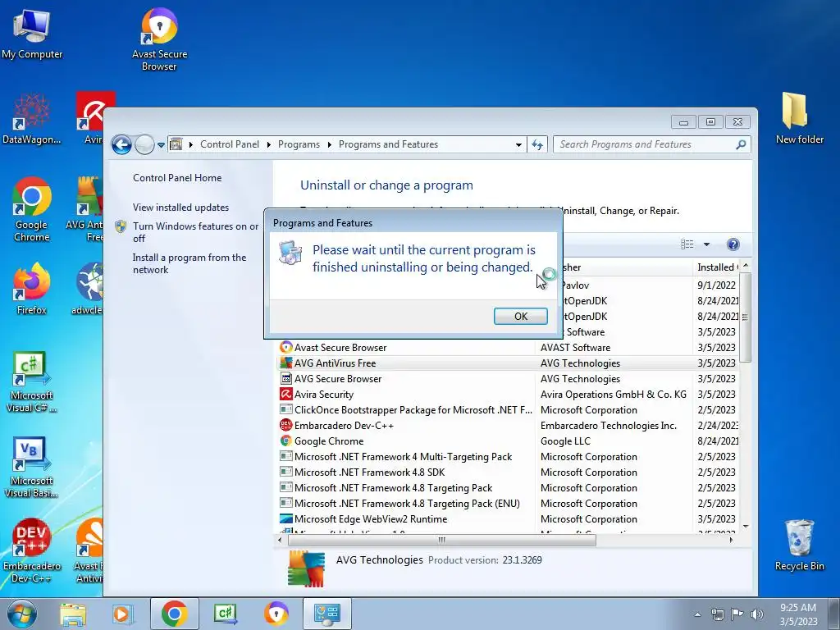Image resolution: width=840 pixels, height=630 pixels.
Task: Open Google Chrome desktop shortcut
Action: point(32,209)
